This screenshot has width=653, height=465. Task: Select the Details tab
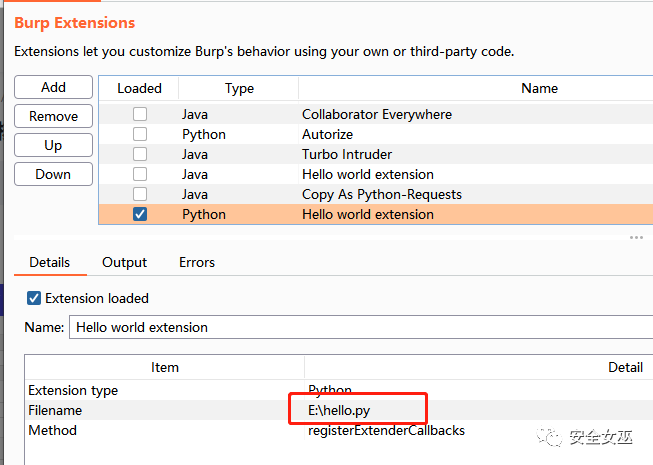point(49,262)
